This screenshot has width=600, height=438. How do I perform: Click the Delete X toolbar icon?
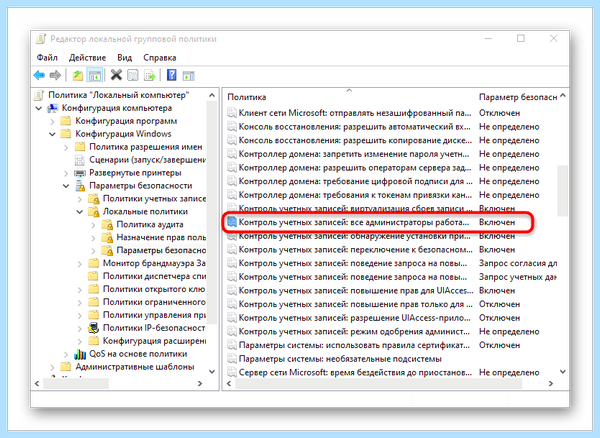coord(116,75)
